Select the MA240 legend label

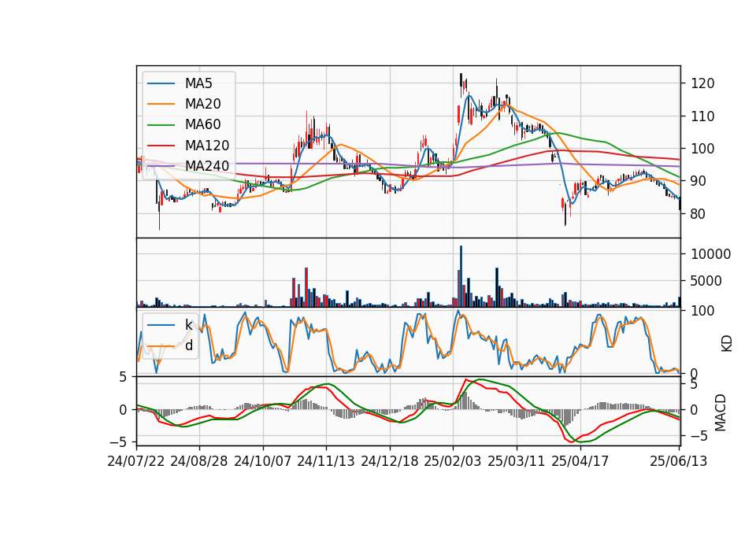207,166
